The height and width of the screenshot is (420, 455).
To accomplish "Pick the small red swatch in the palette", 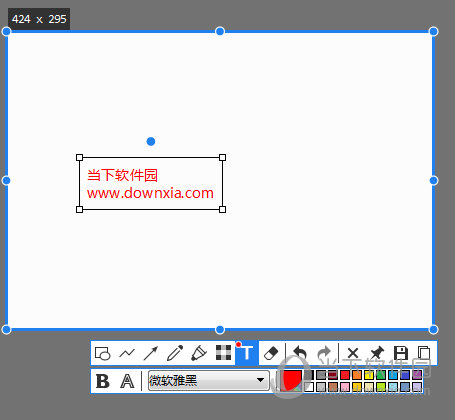I will [x=345, y=375].
